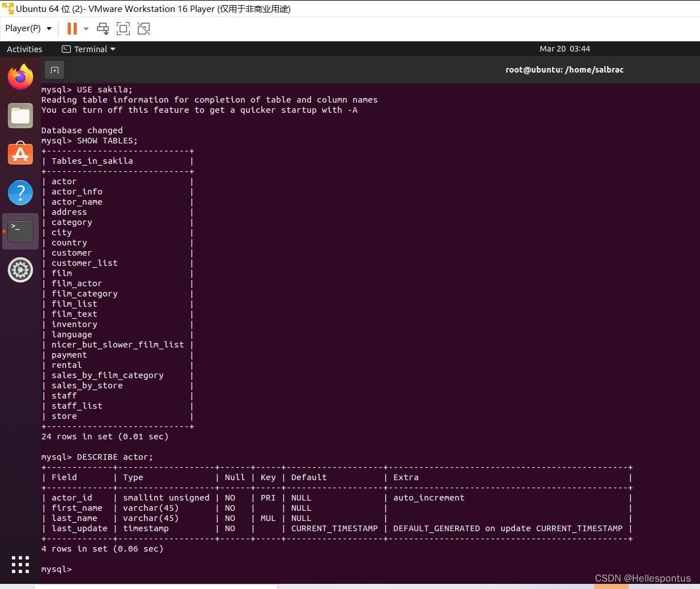
Task: Open the Files application from the dock
Action: tap(20, 115)
